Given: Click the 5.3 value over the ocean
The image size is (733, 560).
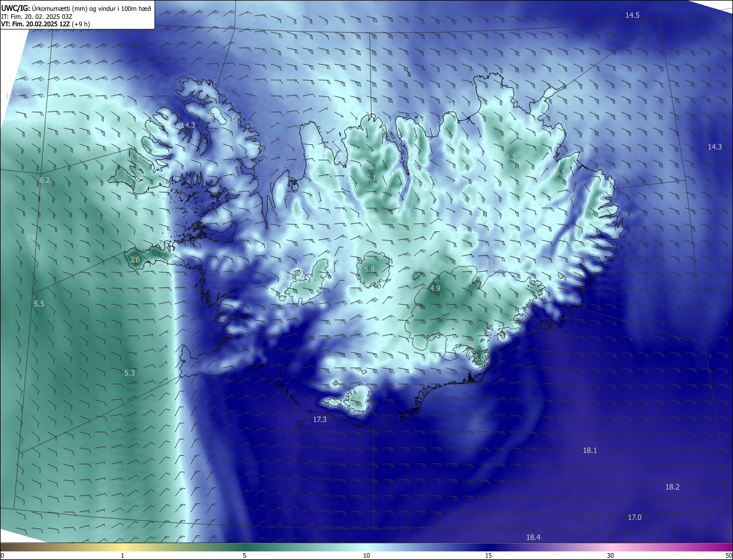Looking at the screenshot, I should tap(129, 373).
